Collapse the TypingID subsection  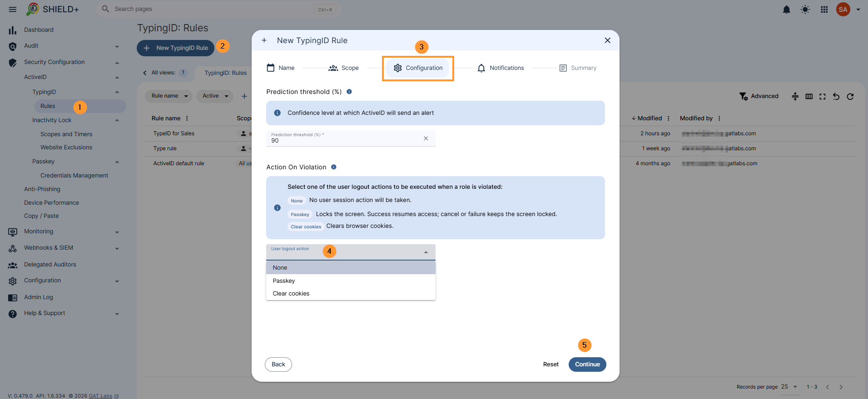[x=117, y=92]
